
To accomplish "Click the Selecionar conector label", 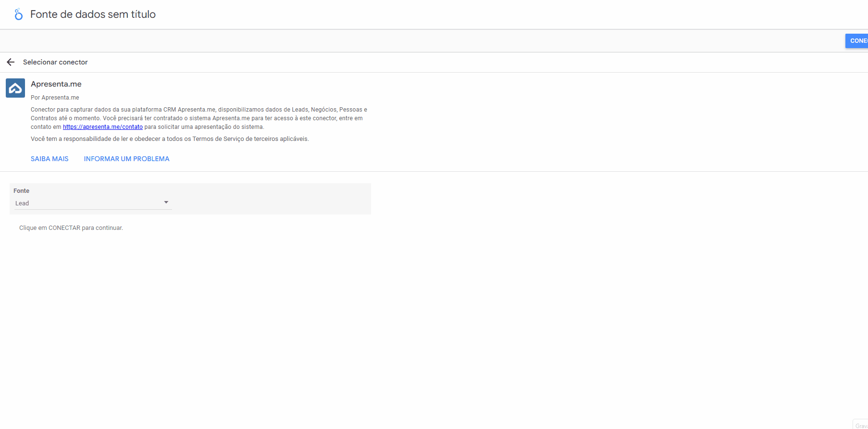I will (x=55, y=62).
